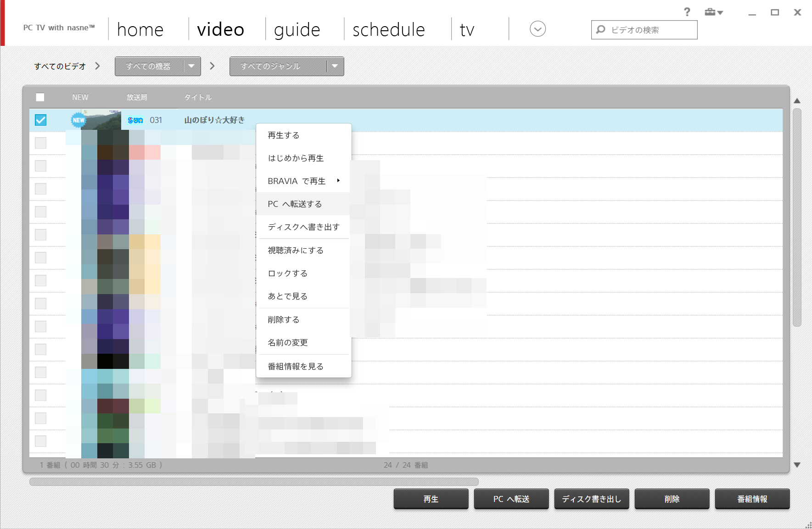Image resolution: width=812 pixels, height=529 pixels.
Task: Click the Sun channel logo icon
Action: [135, 120]
